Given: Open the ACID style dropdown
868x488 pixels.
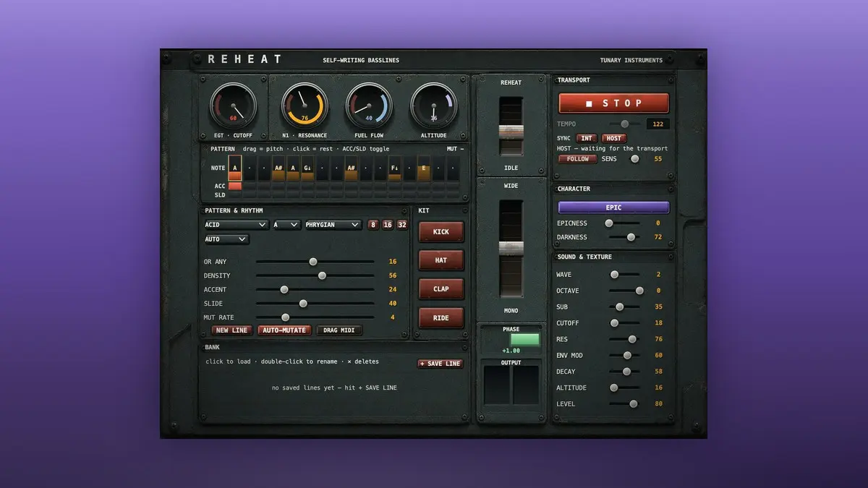Looking at the screenshot, I should pyautogui.click(x=237, y=225).
